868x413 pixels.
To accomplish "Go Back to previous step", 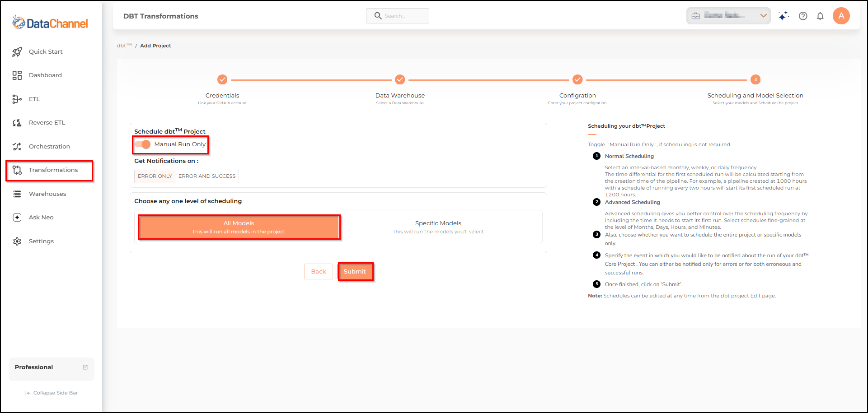I will click(x=319, y=272).
